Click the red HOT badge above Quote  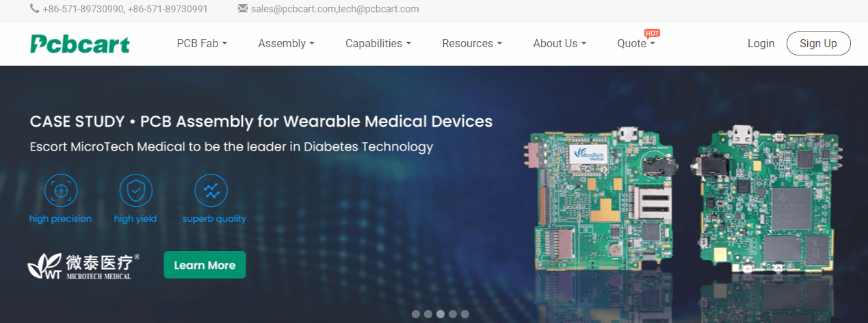pos(652,33)
